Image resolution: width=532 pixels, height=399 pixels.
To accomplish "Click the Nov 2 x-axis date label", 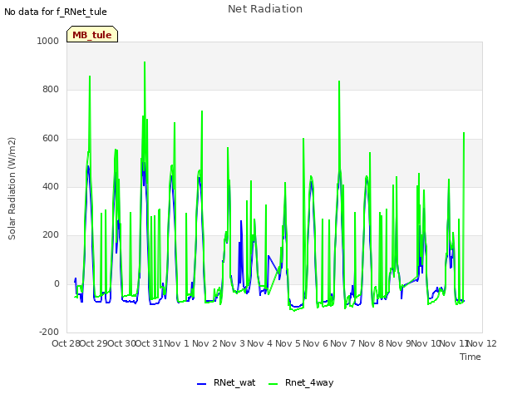I will coord(204,343).
